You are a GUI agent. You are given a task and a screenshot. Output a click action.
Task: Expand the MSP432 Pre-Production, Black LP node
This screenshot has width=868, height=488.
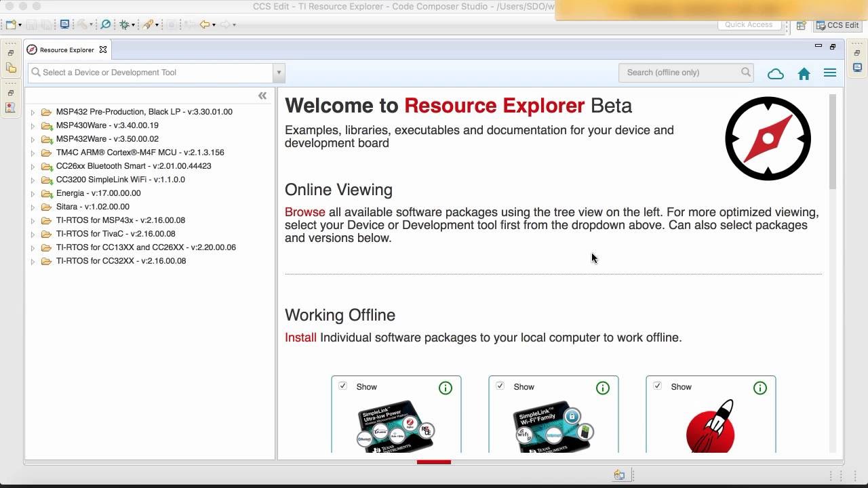point(33,113)
